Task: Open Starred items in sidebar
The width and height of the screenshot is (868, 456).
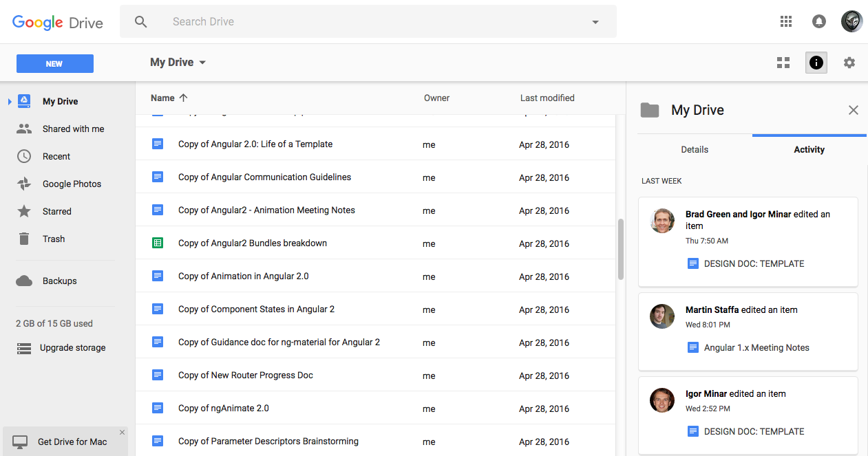Action: click(x=56, y=211)
